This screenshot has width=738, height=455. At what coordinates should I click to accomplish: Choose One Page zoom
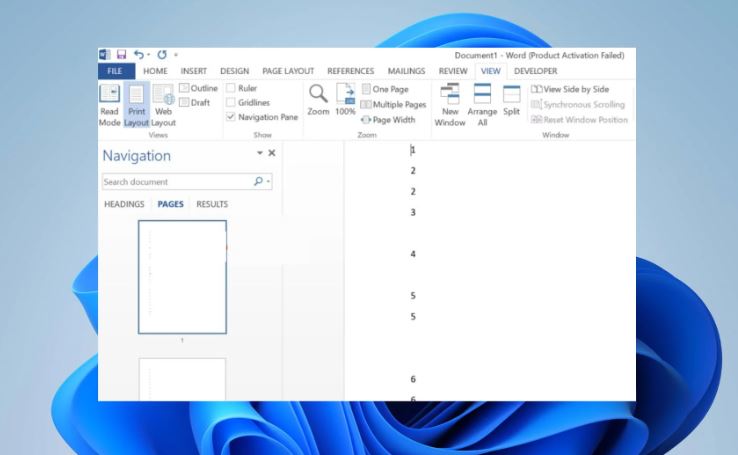385,89
